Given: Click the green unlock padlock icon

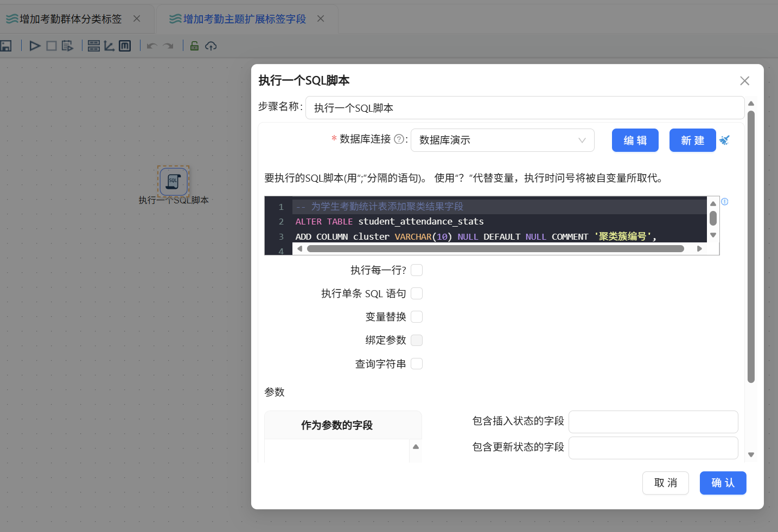Looking at the screenshot, I should click(x=194, y=46).
